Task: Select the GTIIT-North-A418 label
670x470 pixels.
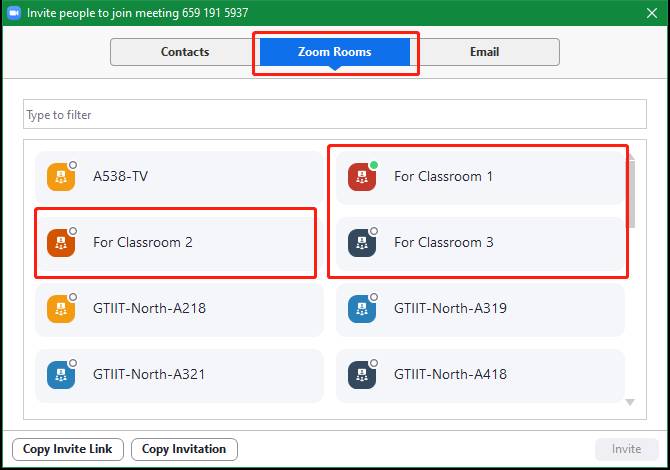Action: click(450, 375)
